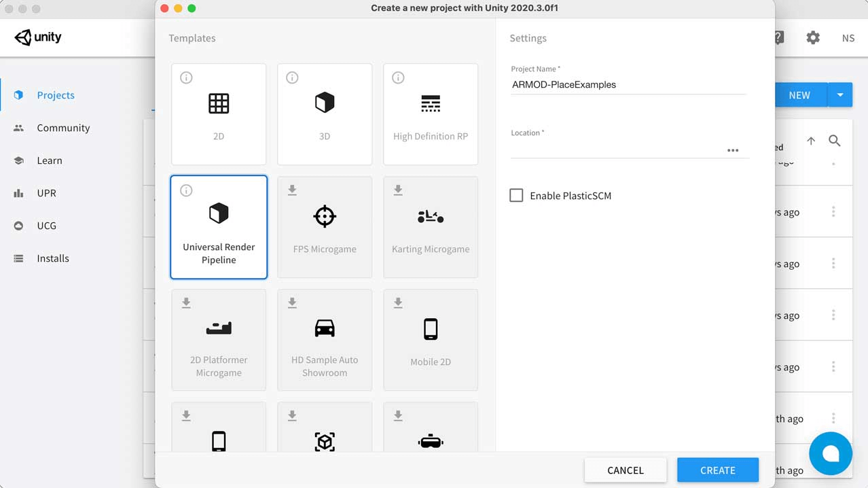Open help icon in Hub header
The height and width of the screenshot is (488, 868).
[780, 38]
